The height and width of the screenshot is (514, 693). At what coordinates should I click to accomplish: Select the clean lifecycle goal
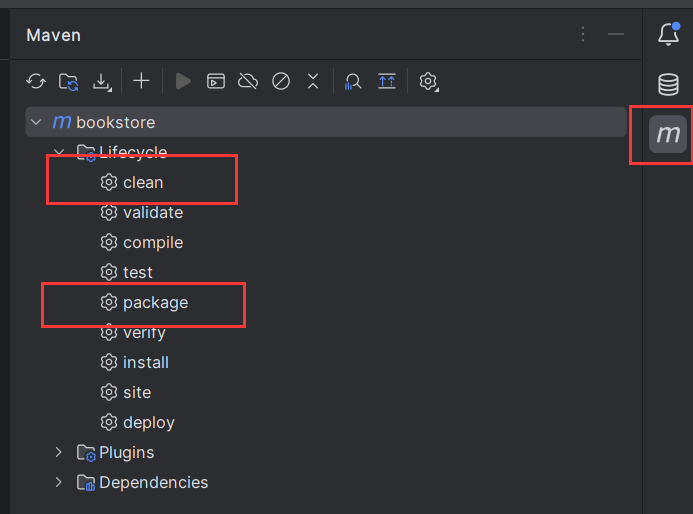(143, 182)
